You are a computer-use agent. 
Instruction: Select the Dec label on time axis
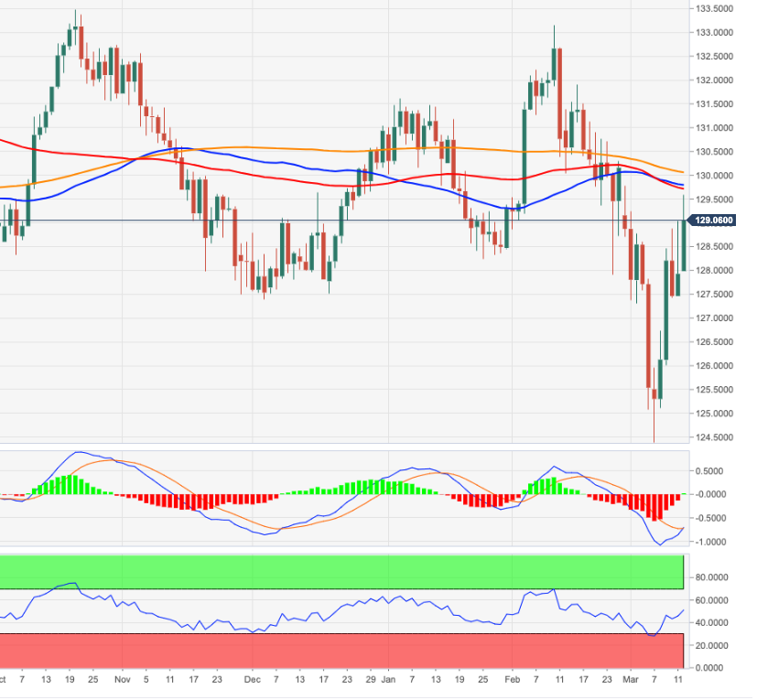pos(254,681)
